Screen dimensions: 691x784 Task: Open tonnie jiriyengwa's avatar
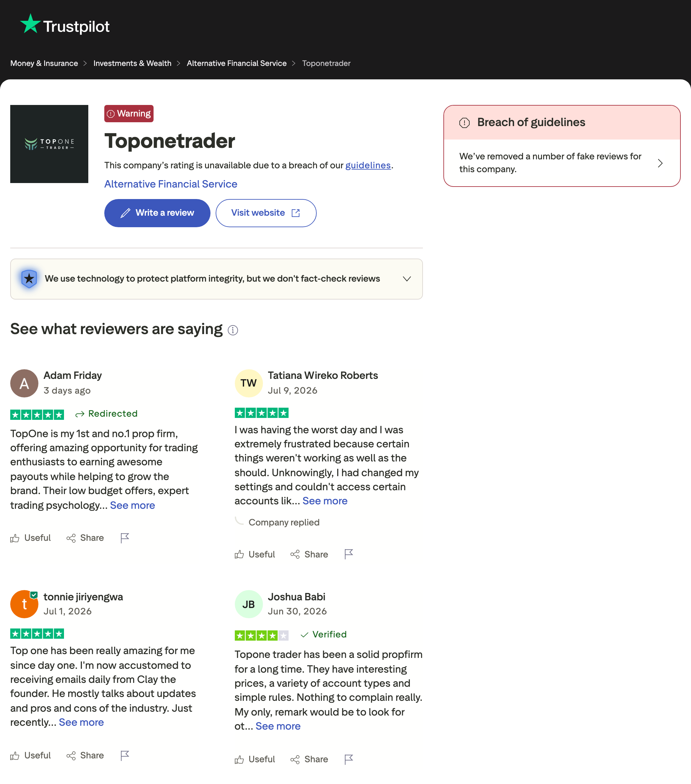[24, 604]
